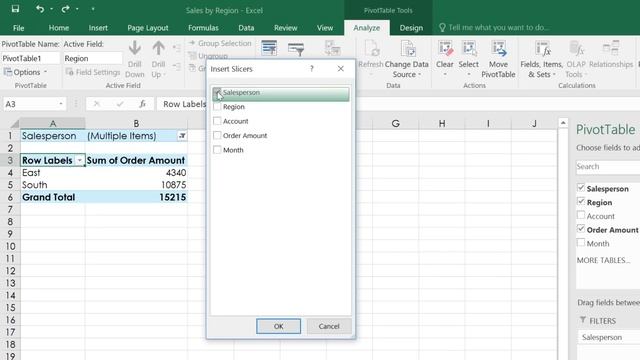Open help with the dialog question mark

click(312, 69)
